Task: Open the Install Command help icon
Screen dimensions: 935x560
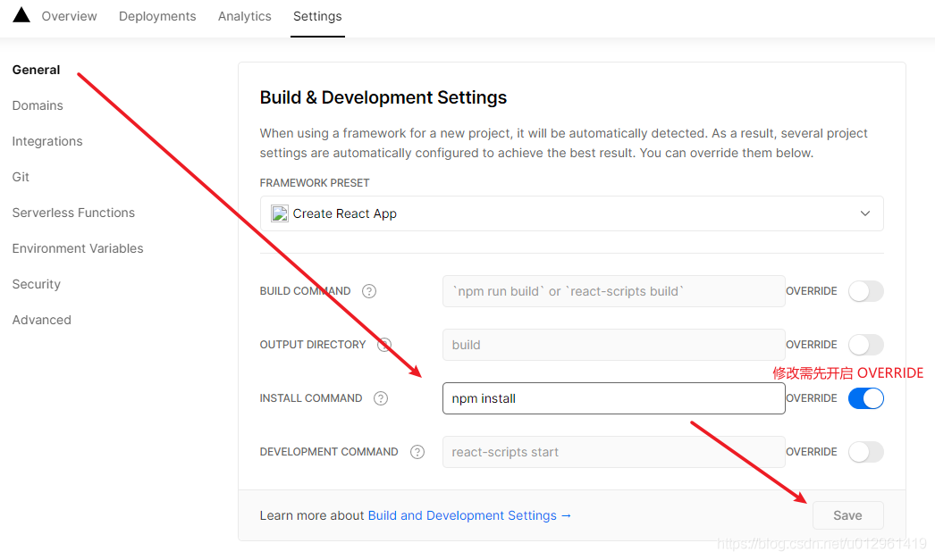Action: [381, 398]
